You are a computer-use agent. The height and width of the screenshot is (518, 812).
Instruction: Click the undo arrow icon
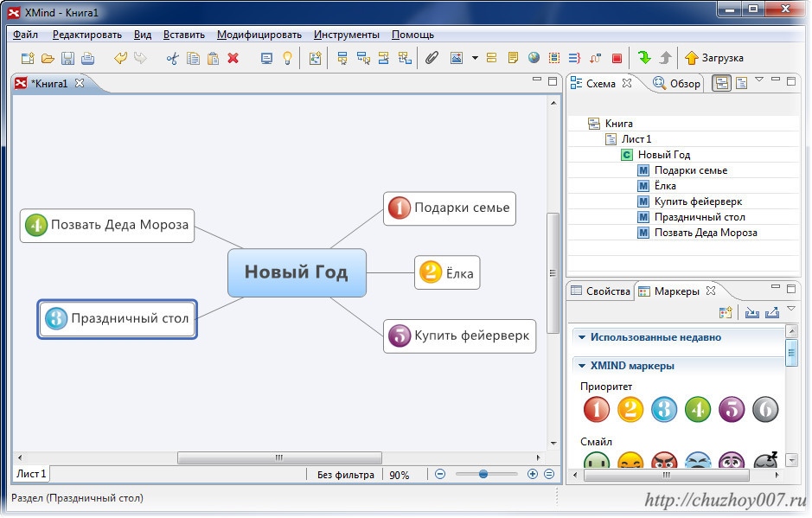(120, 58)
